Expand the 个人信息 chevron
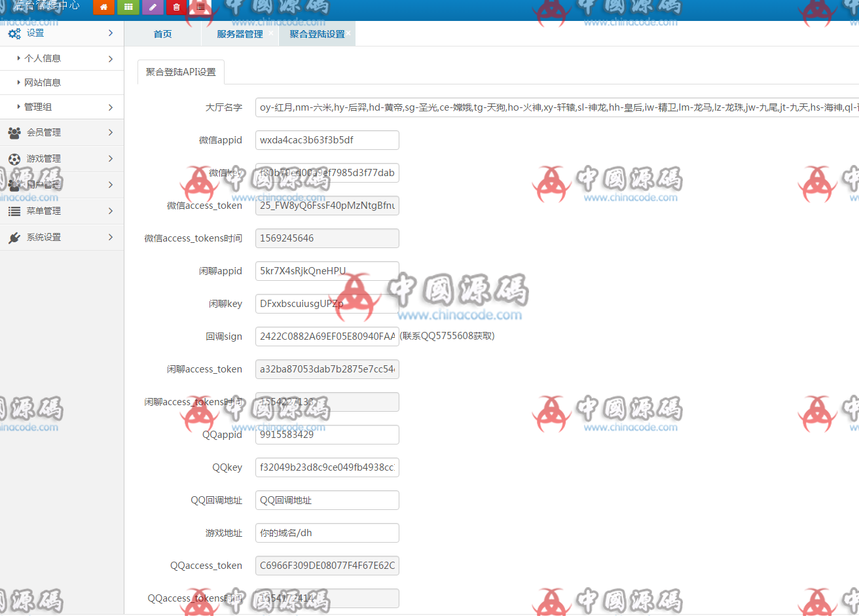 pos(111,59)
